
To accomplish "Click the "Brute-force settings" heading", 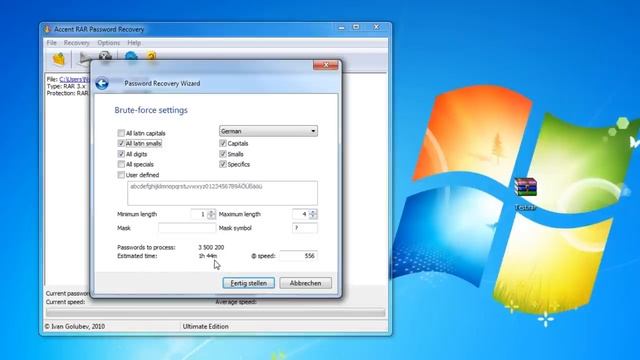I will pos(151,110).
